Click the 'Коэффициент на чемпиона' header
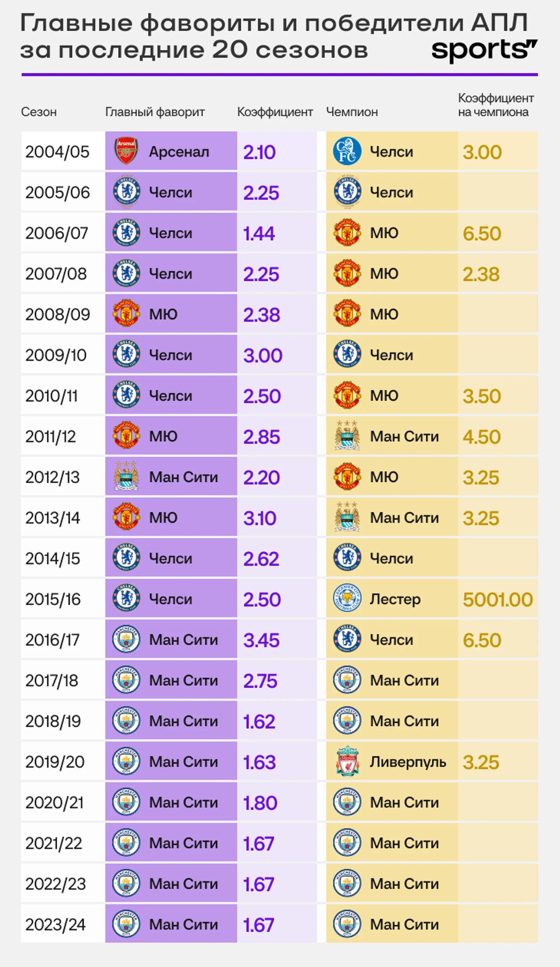This screenshot has width=560, height=967. click(496, 105)
